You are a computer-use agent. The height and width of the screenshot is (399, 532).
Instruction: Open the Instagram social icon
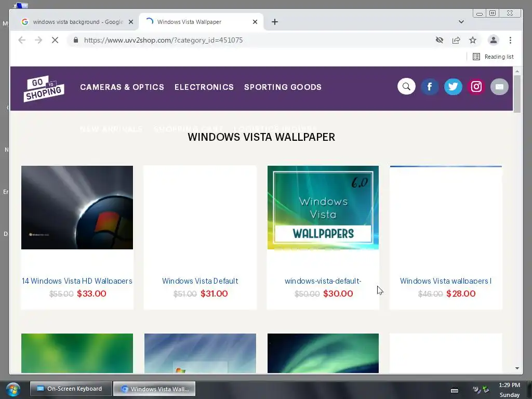point(476,87)
